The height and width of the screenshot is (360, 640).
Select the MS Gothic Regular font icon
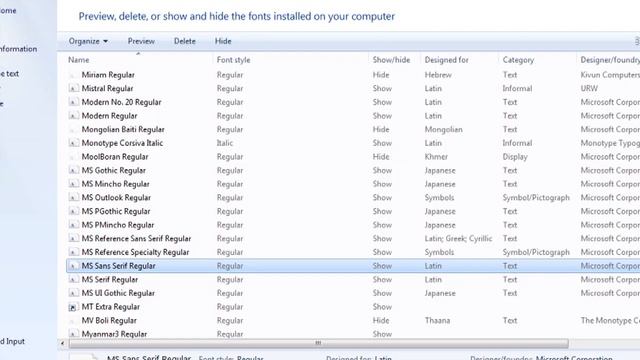(x=73, y=171)
